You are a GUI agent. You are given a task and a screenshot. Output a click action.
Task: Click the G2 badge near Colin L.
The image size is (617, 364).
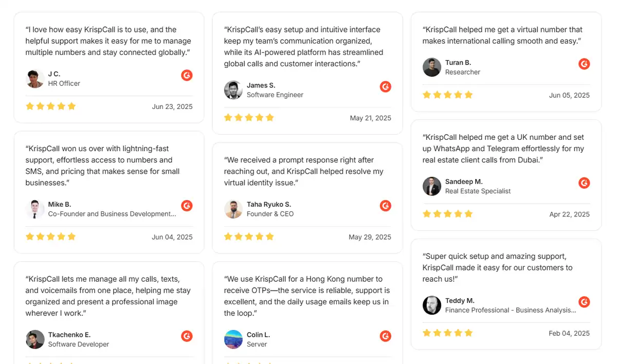coord(385,336)
